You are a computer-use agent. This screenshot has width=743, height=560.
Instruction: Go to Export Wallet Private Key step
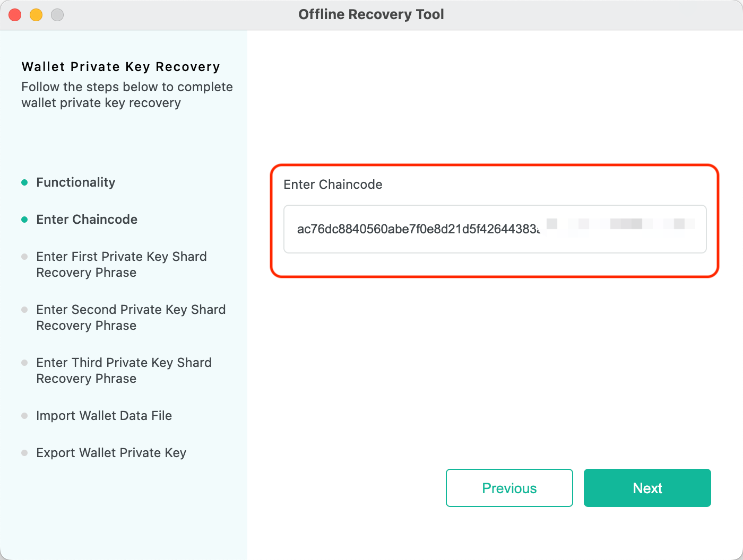click(x=111, y=453)
